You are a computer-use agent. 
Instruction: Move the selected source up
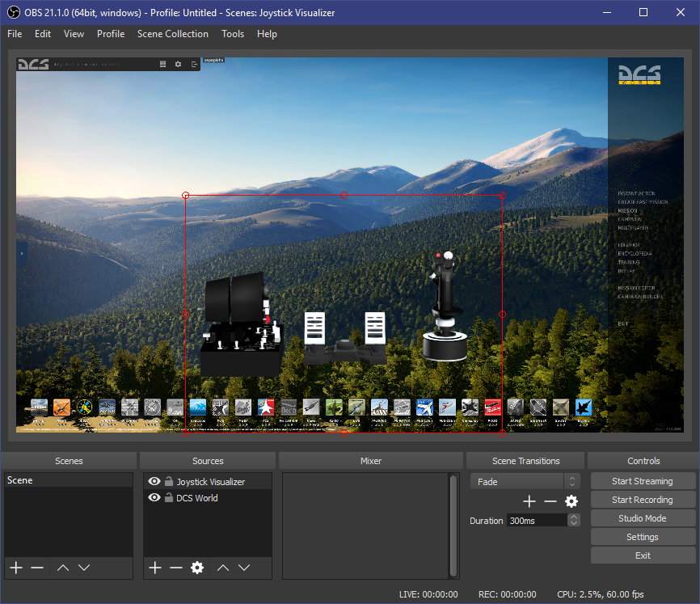coord(223,568)
